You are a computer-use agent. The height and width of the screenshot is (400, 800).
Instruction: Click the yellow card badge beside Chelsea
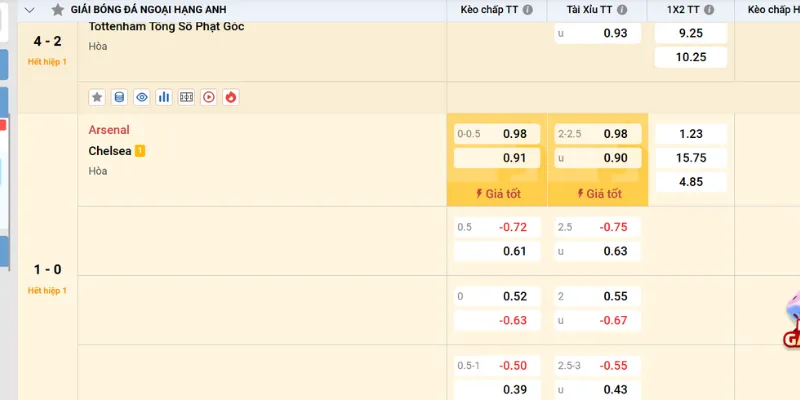click(x=140, y=151)
